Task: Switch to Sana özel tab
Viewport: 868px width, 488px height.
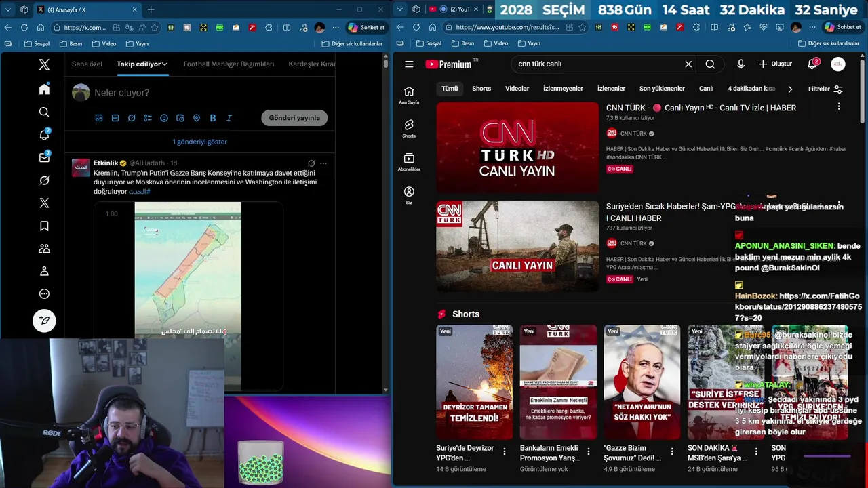Action: (x=87, y=64)
